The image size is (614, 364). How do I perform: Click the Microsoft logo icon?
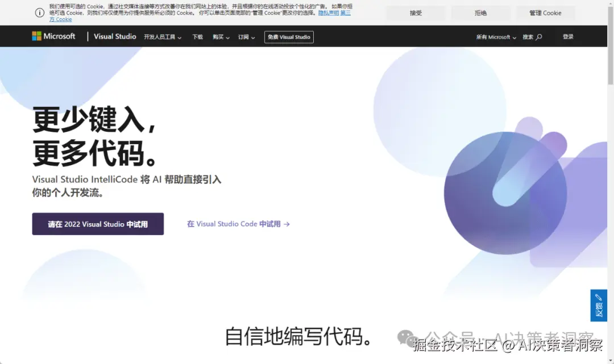[x=36, y=36]
